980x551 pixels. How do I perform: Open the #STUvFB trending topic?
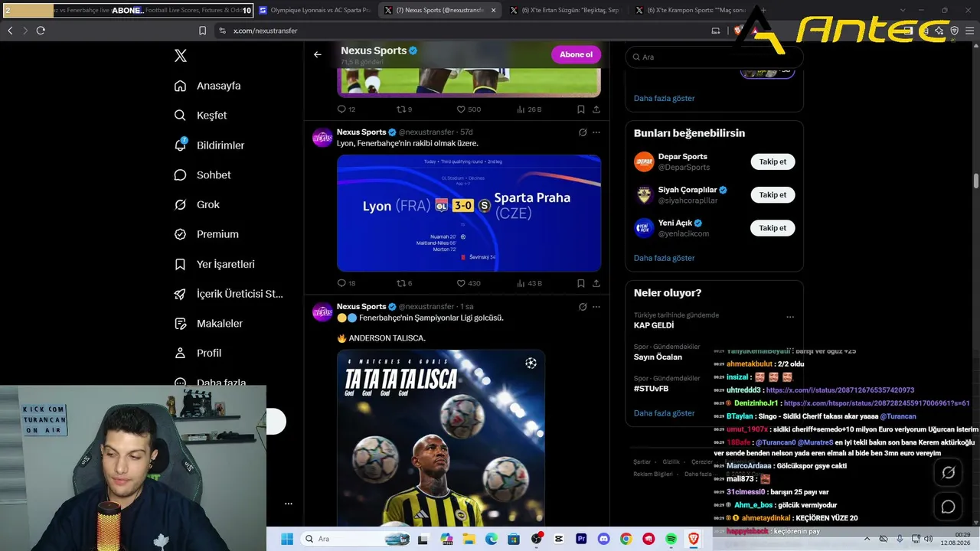point(651,389)
